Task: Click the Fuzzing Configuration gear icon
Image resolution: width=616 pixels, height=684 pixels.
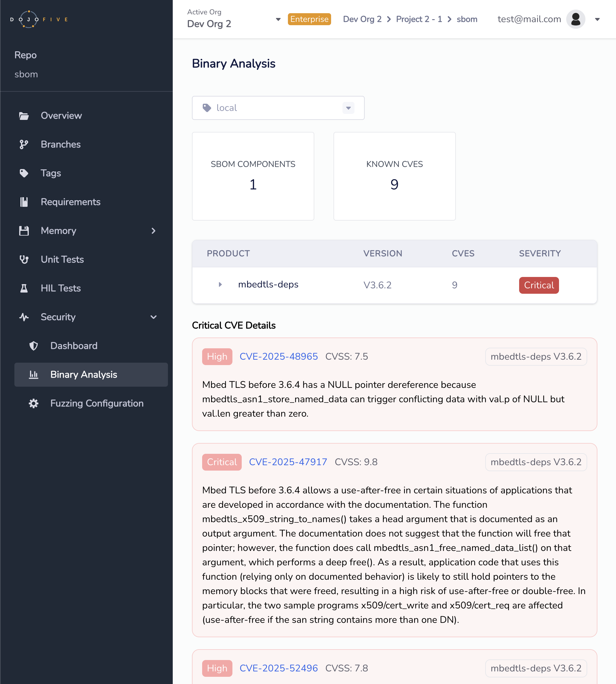Action: [34, 403]
